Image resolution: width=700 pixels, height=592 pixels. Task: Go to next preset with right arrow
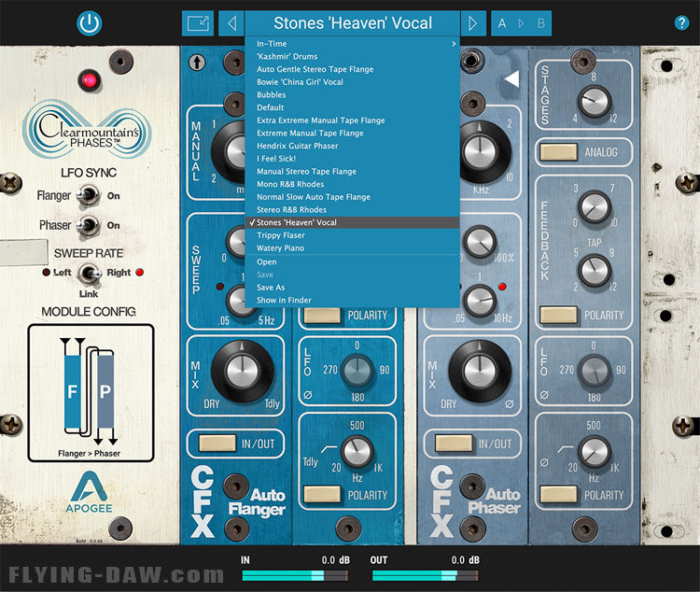click(x=473, y=23)
